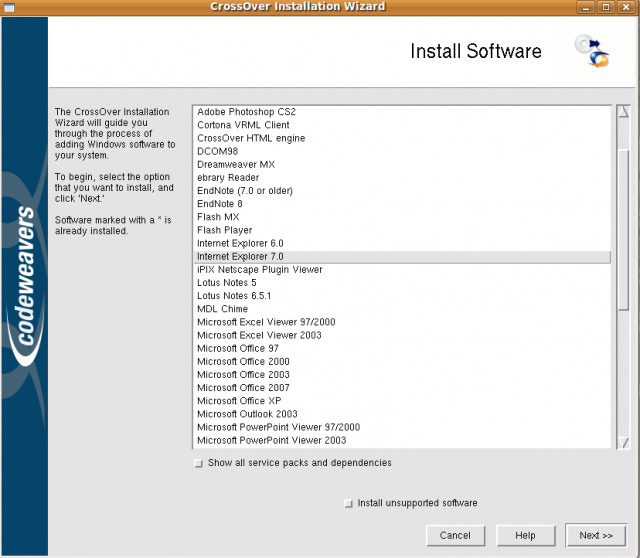
Task: Pick Dreamweaver MX
Action: tap(402, 164)
